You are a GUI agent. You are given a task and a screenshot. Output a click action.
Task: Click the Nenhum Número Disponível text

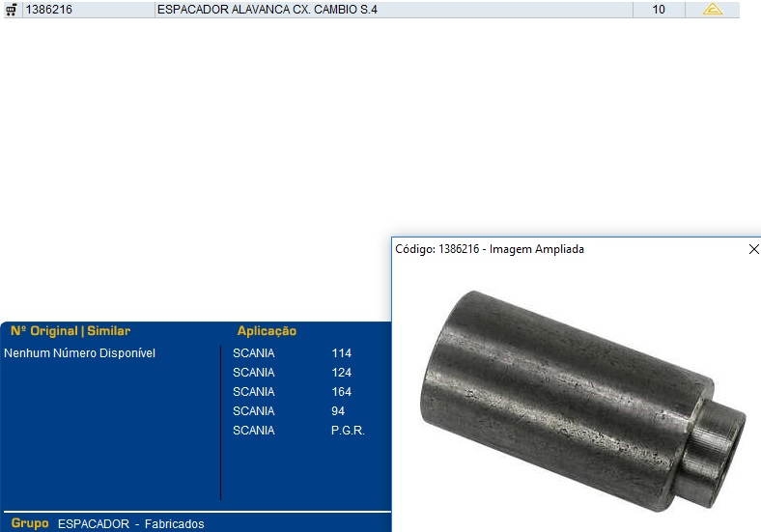tap(80, 353)
